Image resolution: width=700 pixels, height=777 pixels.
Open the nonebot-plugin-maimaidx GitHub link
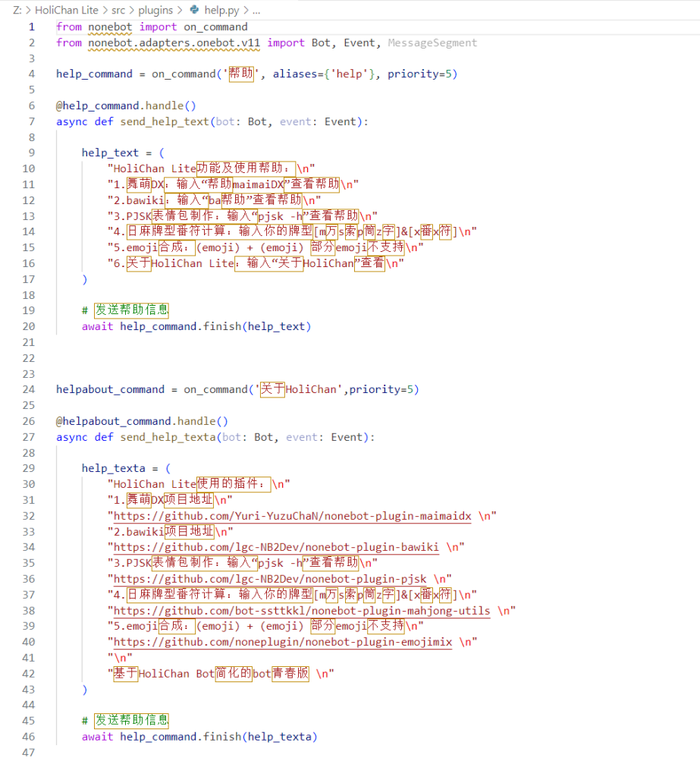292,516
